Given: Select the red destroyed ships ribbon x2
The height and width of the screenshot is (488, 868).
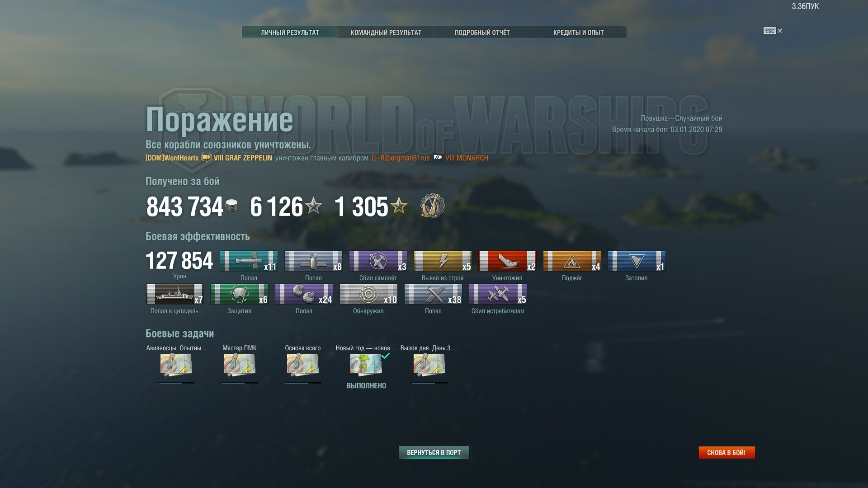Looking at the screenshot, I should (507, 261).
